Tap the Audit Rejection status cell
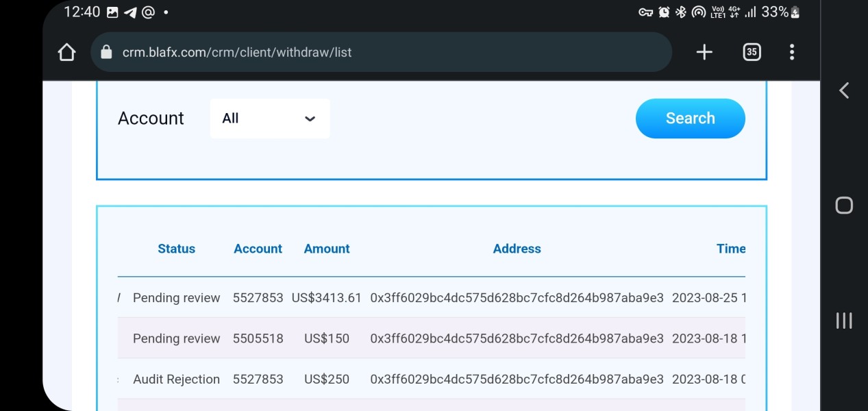The height and width of the screenshot is (411, 868). pyautogui.click(x=176, y=379)
